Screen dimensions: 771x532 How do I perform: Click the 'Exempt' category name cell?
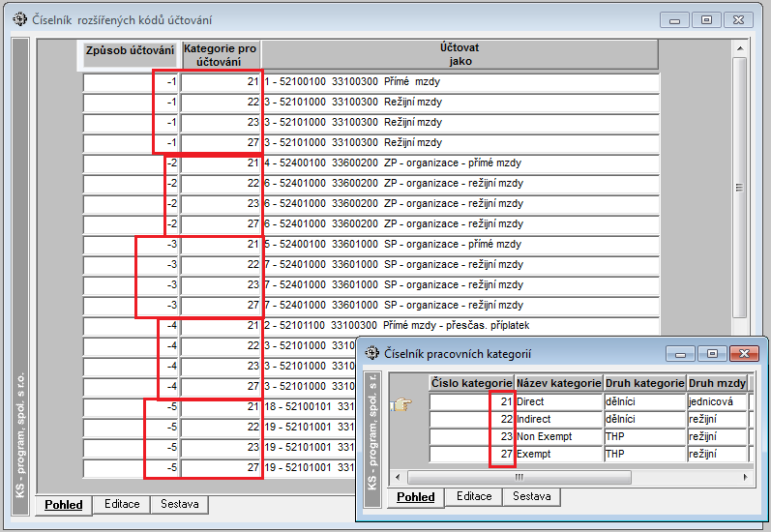point(559,455)
